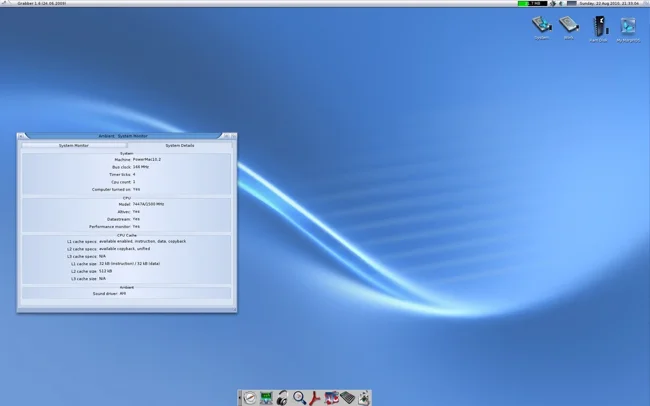Open the Ram Disk desktop icon

click(x=598, y=26)
